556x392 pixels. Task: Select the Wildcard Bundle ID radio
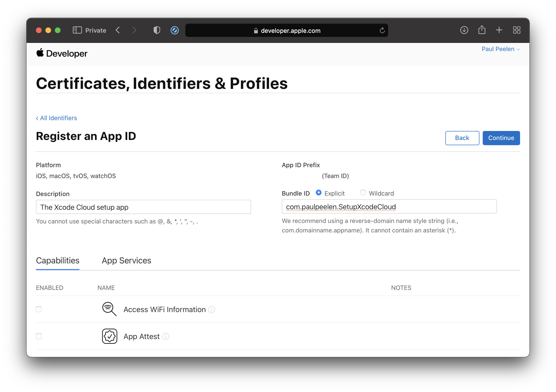(363, 193)
